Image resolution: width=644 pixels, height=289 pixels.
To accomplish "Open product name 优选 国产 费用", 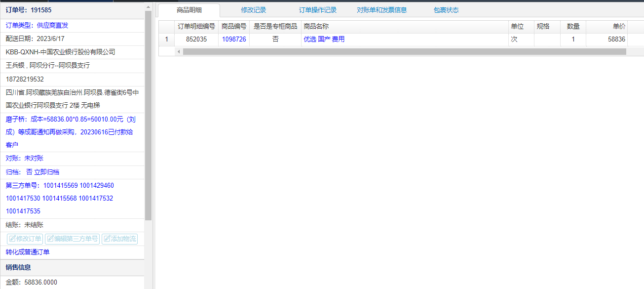I will (324, 40).
